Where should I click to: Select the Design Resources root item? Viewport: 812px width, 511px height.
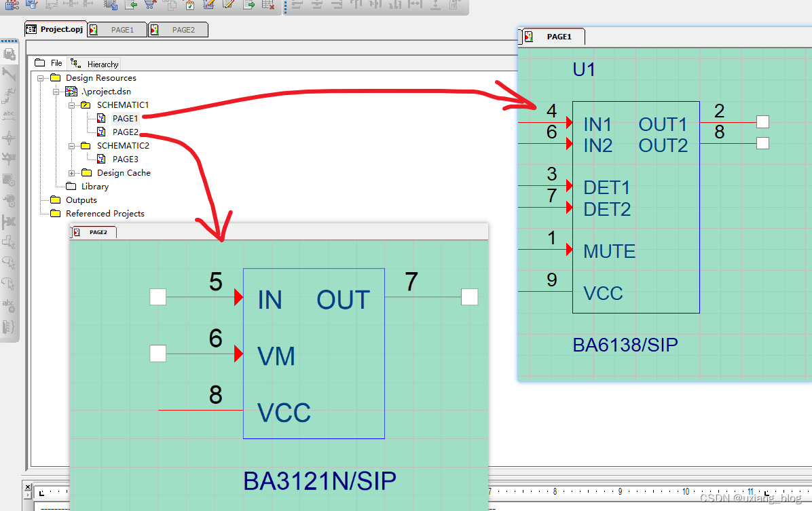click(x=101, y=77)
